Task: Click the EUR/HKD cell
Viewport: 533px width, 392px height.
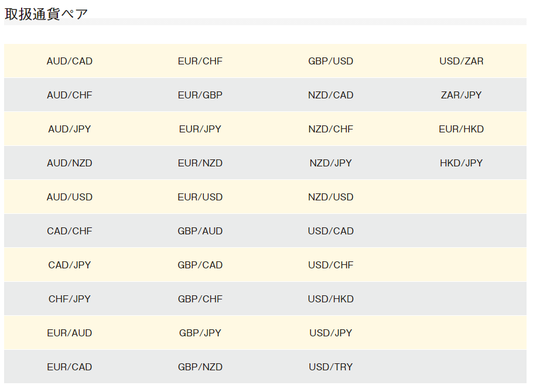Action: (461, 129)
